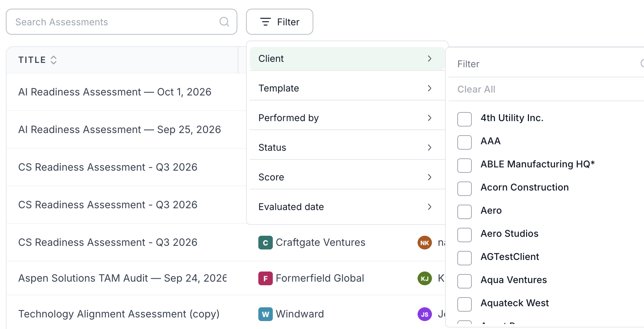Expand the Evaluated date submenu chevron
644x329 pixels.
click(x=429, y=207)
